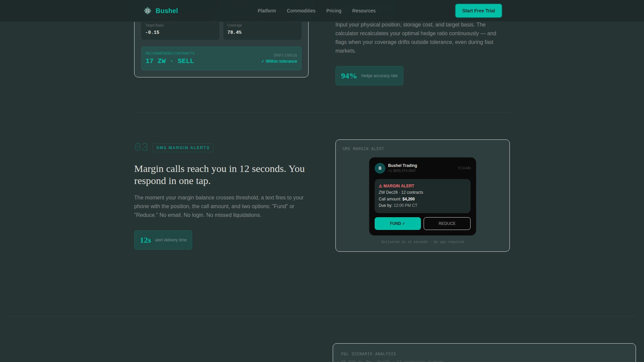Click the SMS MARGIN ALERT panel title
The image size is (644, 362).
click(x=363, y=149)
